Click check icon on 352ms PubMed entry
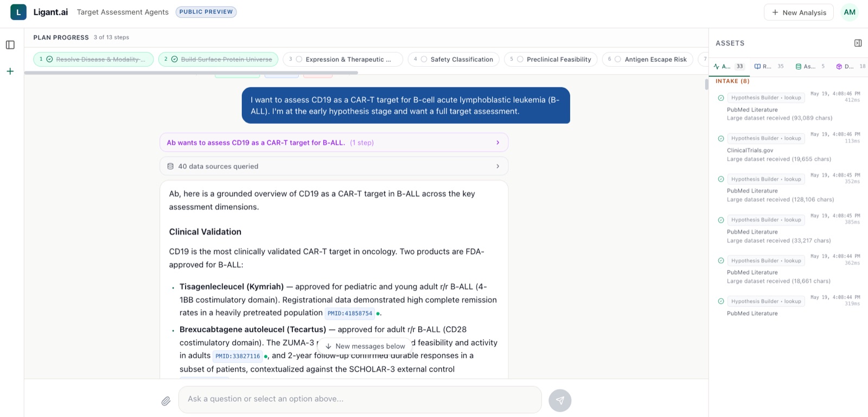 pos(721,179)
